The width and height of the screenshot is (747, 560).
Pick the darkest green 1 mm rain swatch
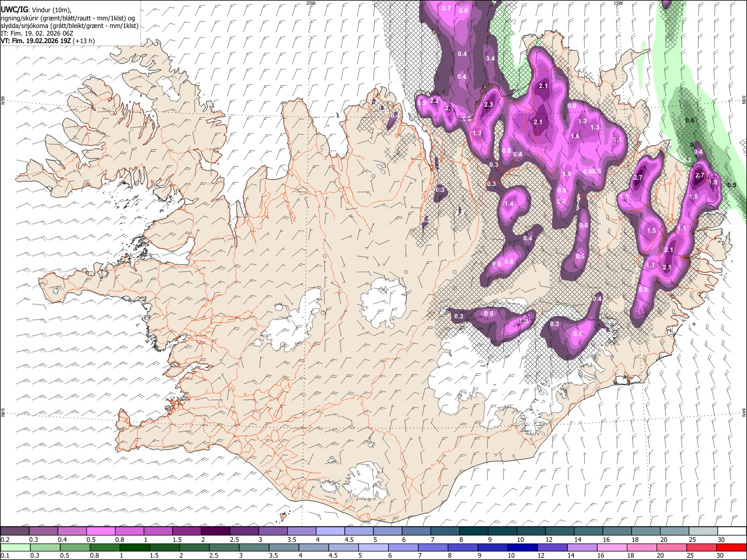point(134,548)
